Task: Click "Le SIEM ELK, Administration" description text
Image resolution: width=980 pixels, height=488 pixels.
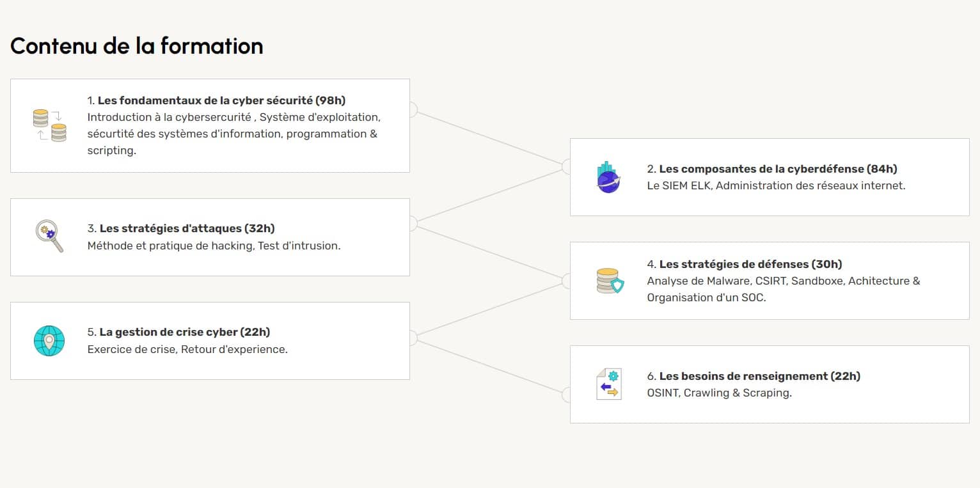Action: coord(776,185)
